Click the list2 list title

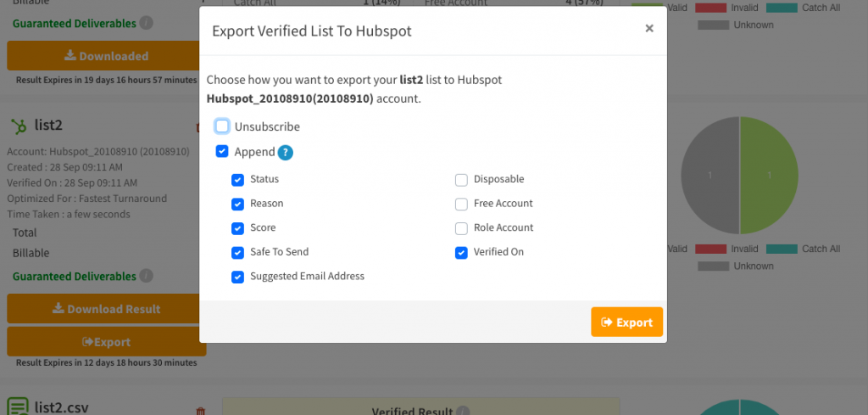point(48,126)
